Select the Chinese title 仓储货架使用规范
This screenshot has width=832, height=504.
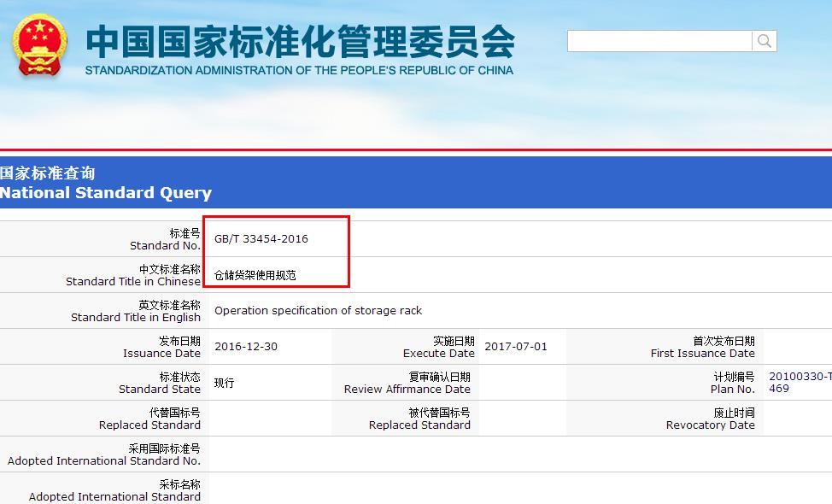tap(255, 275)
